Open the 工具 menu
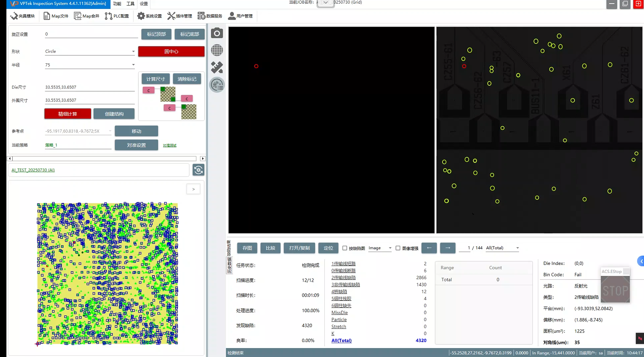The image size is (644, 357). [130, 4]
